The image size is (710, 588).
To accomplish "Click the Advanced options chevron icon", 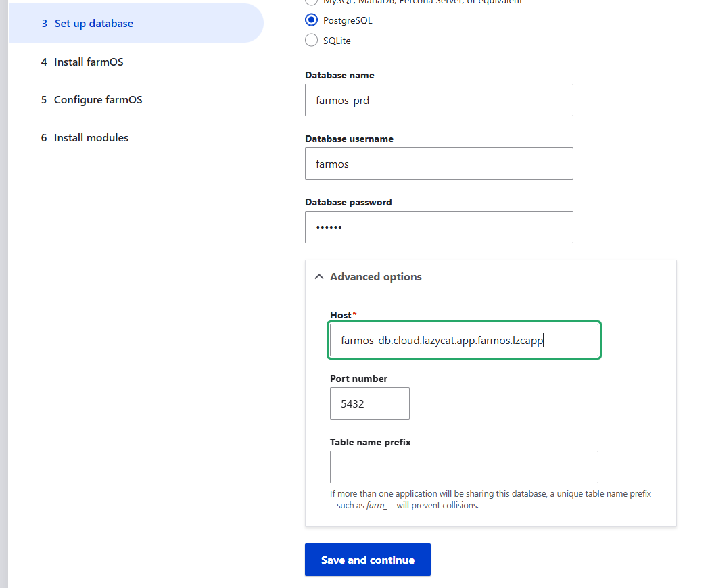I will point(319,276).
